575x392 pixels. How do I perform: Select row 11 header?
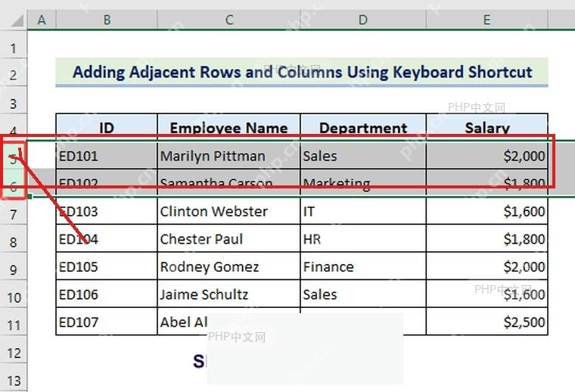pyautogui.click(x=13, y=322)
